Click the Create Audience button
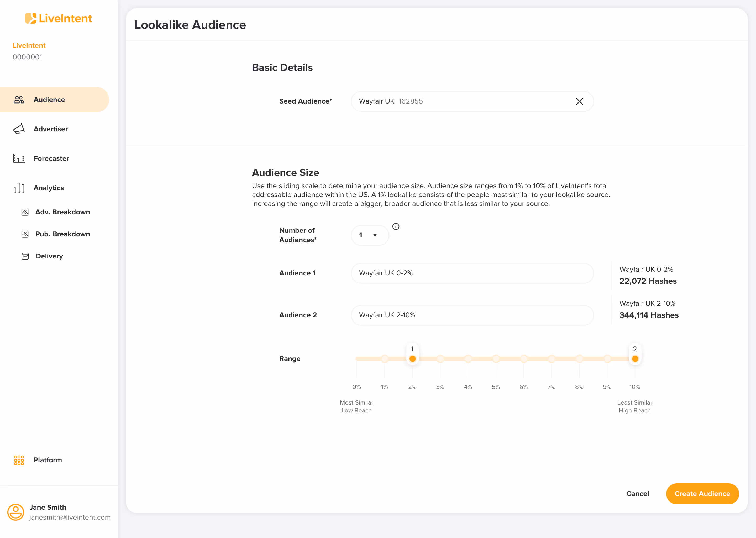Viewport: 756px width, 538px height. click(702, 494)
